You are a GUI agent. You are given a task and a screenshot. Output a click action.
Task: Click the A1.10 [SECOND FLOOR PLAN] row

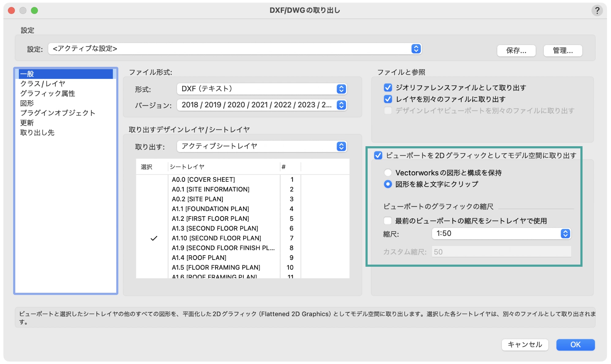click(x=243, y=238)
